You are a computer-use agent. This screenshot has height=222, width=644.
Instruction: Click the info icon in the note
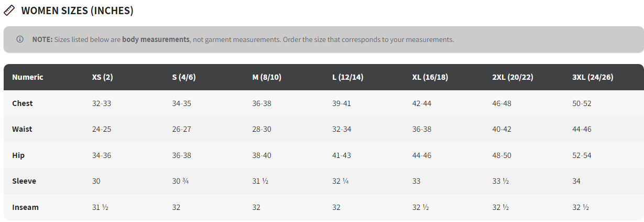(20, 39)
